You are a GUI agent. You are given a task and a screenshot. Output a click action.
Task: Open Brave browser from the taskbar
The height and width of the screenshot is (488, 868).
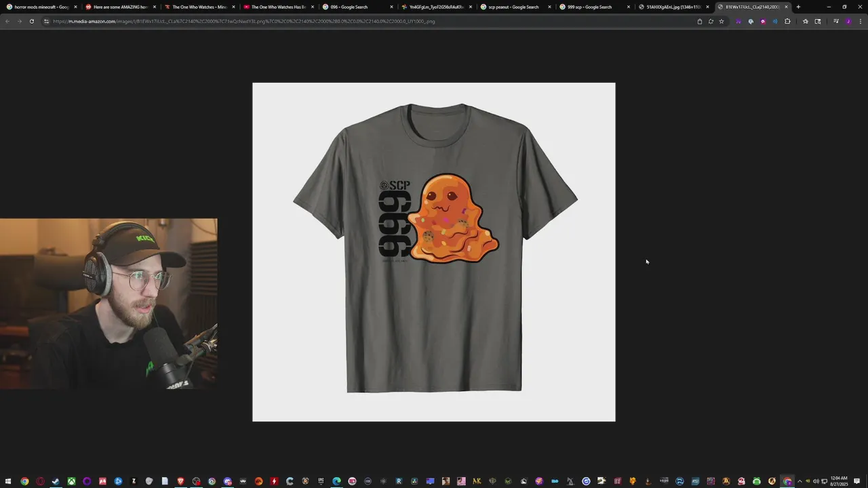coord(180,481)
